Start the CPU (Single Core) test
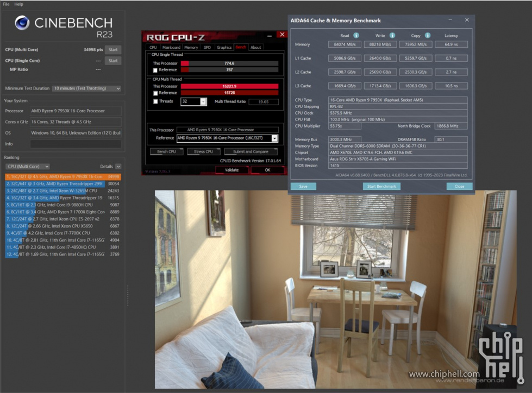Screen dimensions: 532x393 pos(113,61)
